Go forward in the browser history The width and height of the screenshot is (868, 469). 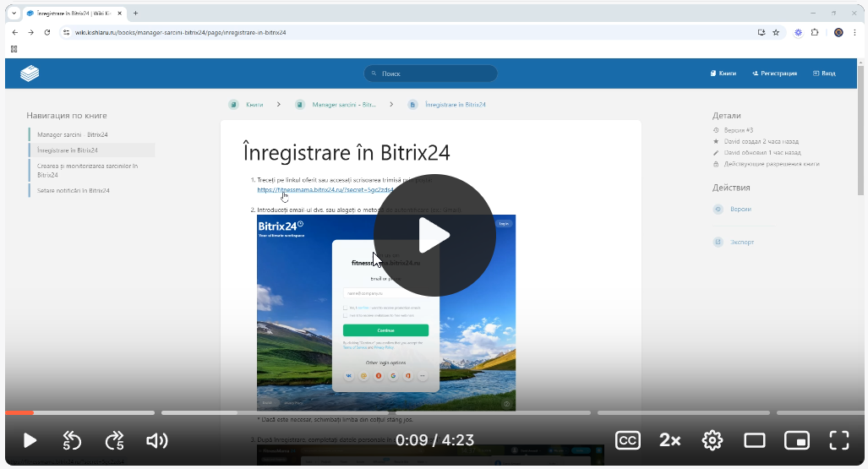(x=31, y=33)
